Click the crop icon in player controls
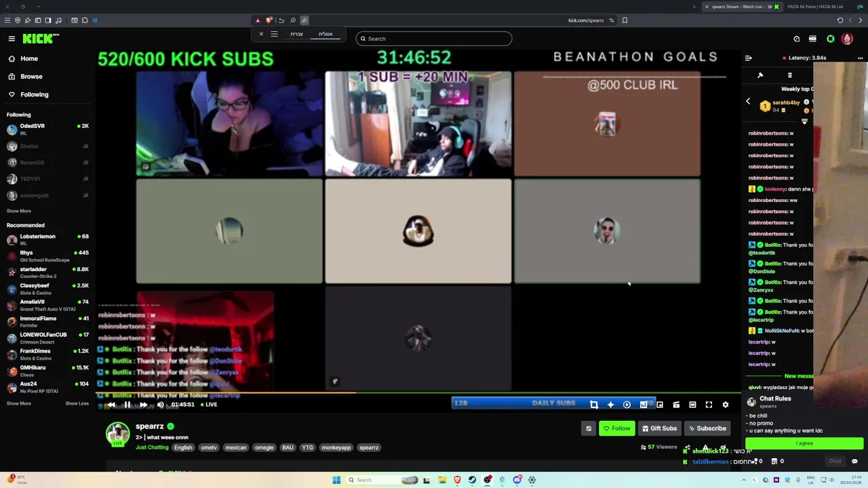The image size is (868, 488). point(594,405)
